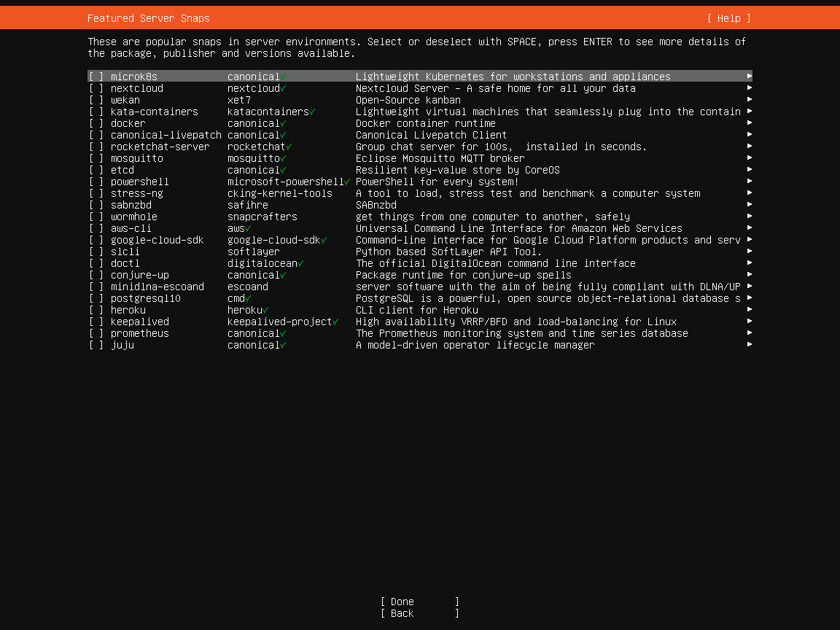The image size is (840, 630).
Task: Select the wekan snap checkbox
Action: pyautogui.click(x=96, y=100)
